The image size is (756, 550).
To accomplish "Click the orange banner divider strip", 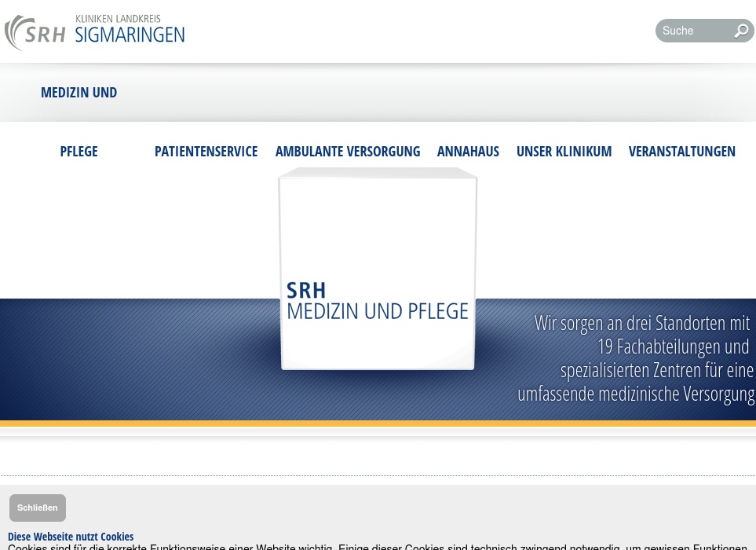I will (378, 422).
